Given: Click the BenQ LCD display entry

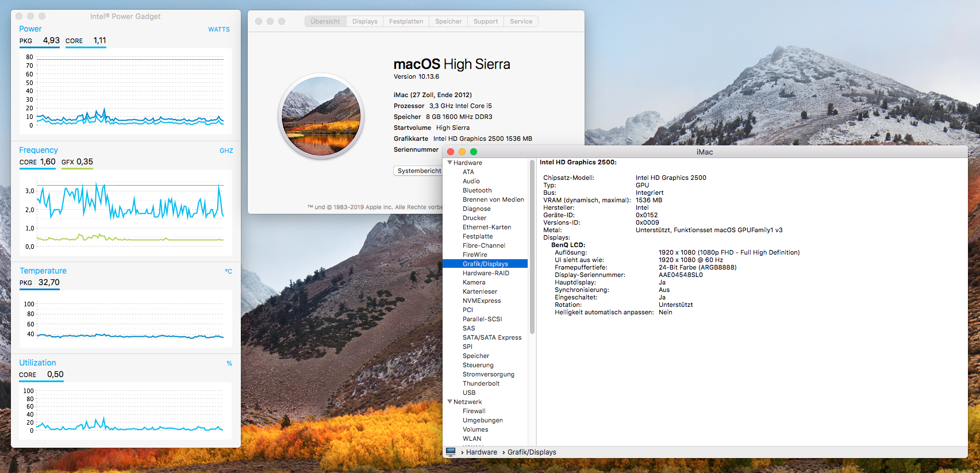Looking at the screenshot, I should pos(568,245).
